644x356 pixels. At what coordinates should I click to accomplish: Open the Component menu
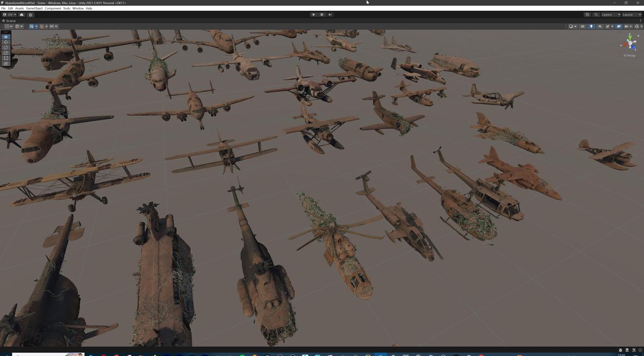coord(53,9)
